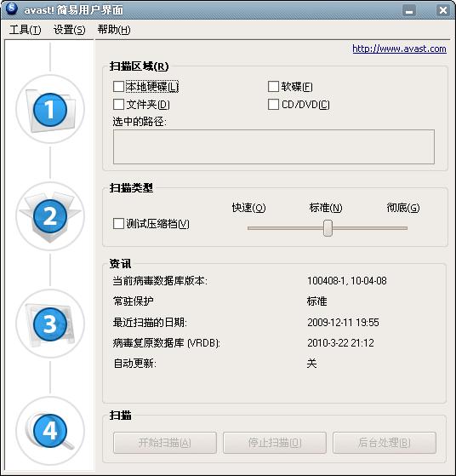Click the 自动更新 value 关
The height and width of the screenshot is (476, 456).
coord(312,364)
